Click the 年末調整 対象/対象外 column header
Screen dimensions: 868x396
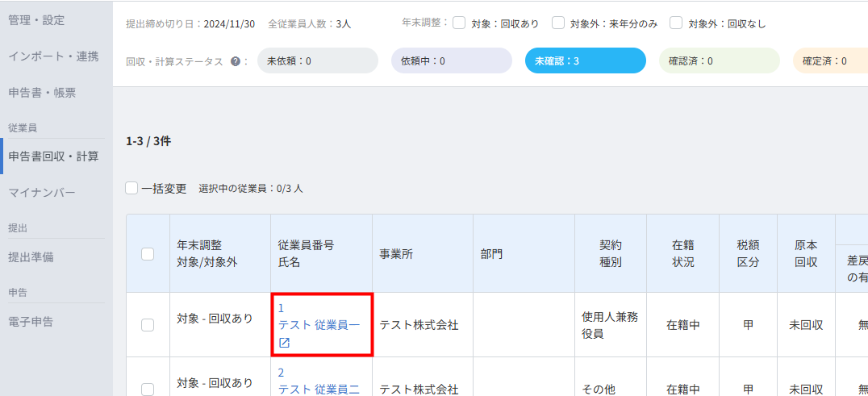[x=220, y=254]
